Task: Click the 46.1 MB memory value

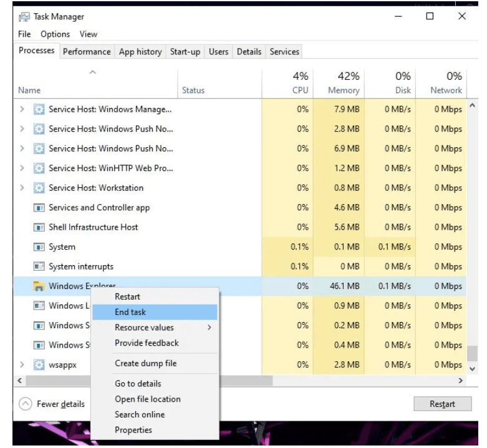Action: pyautogui.click(x=344, y=286)
